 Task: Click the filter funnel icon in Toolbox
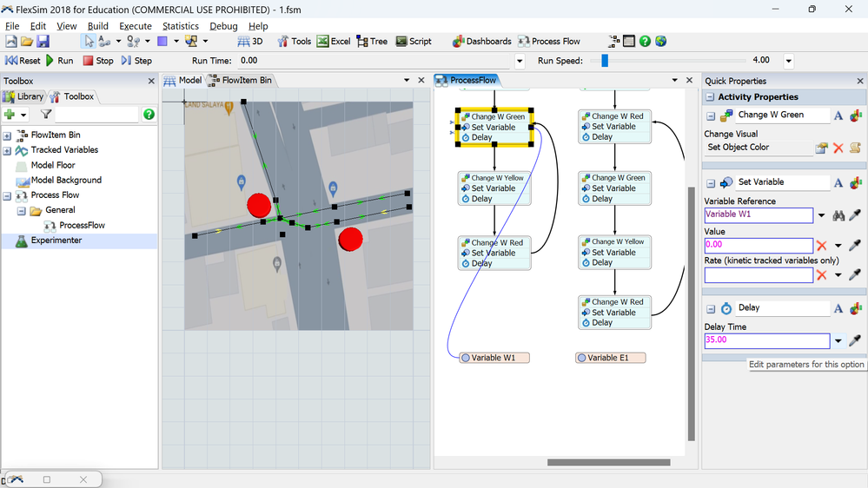46,115
